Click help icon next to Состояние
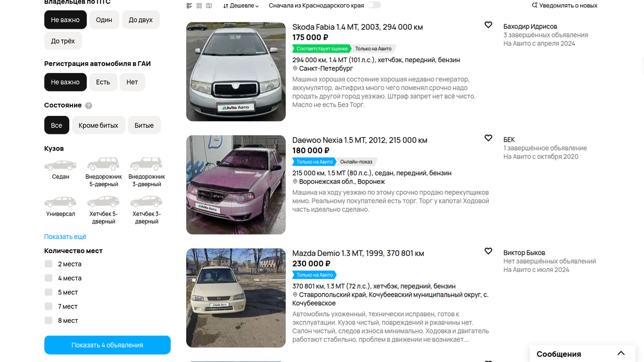Screen dimensions: 644x362 [x=89, y=106]
